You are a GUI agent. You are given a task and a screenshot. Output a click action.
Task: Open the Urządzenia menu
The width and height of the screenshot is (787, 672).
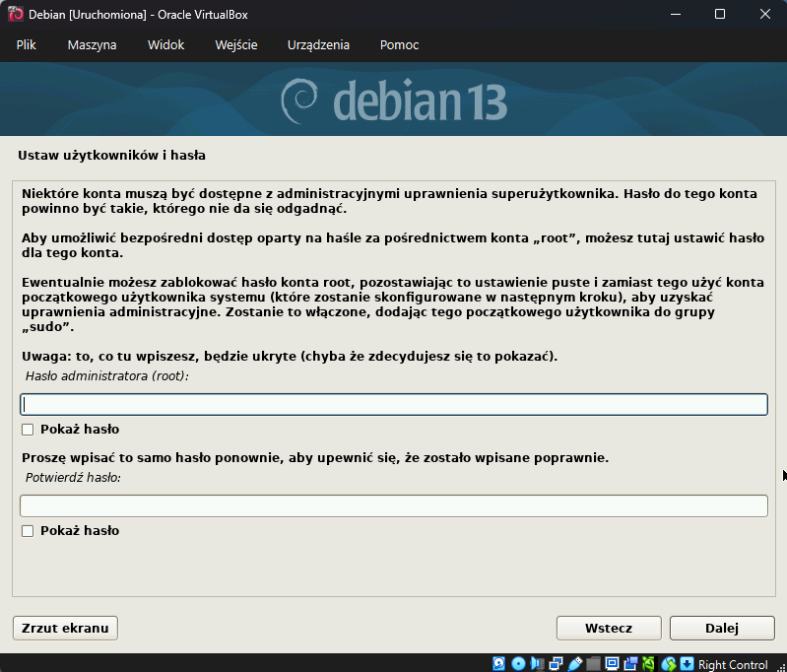coord(318,45)
